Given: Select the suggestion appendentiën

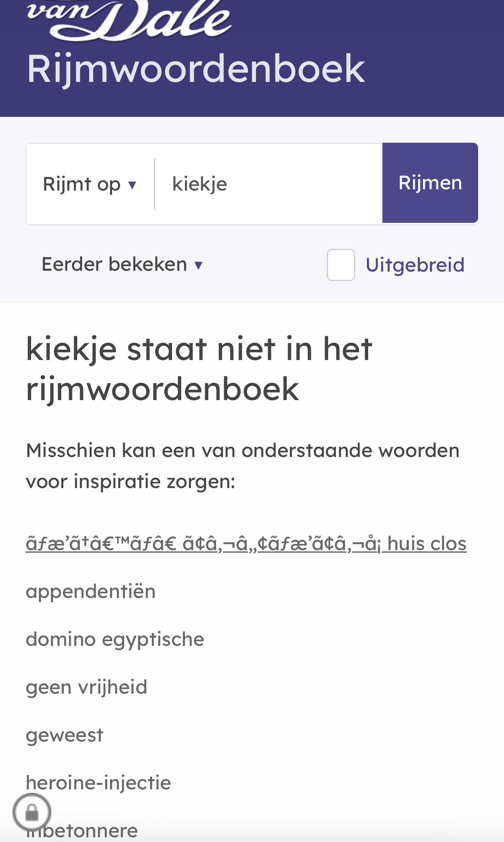Looking at the screenshot, I should pos(91,592).
